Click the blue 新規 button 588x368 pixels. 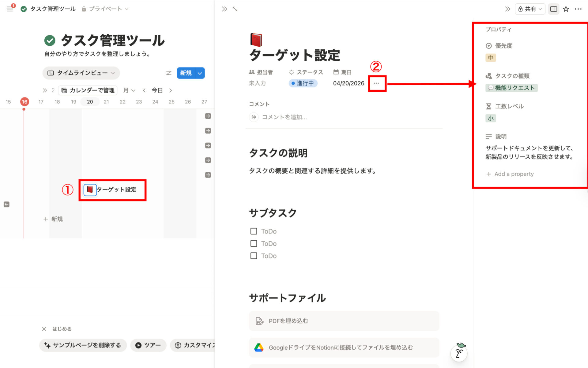[x=186, y=73]
